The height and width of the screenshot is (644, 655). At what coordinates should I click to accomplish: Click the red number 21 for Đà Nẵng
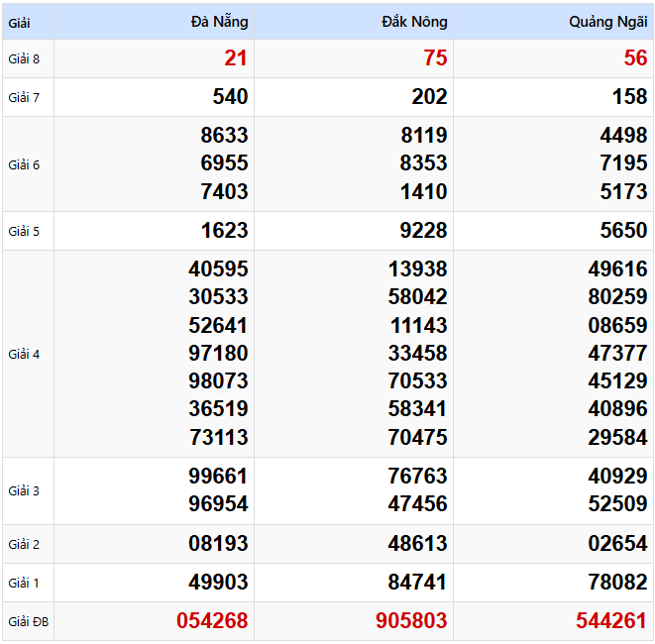click(x=236, y=58)
